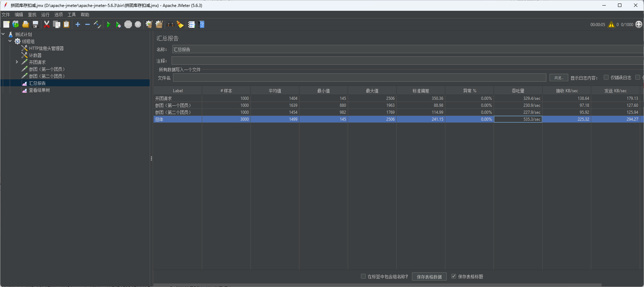Click the Function Helper list icon

191,24
